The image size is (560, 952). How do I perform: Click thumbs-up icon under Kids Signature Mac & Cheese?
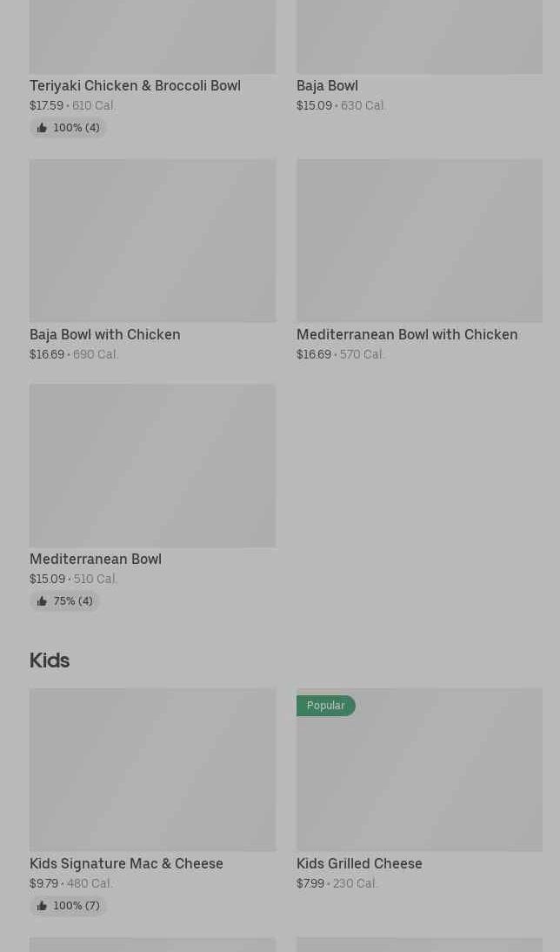coord(42,906)
